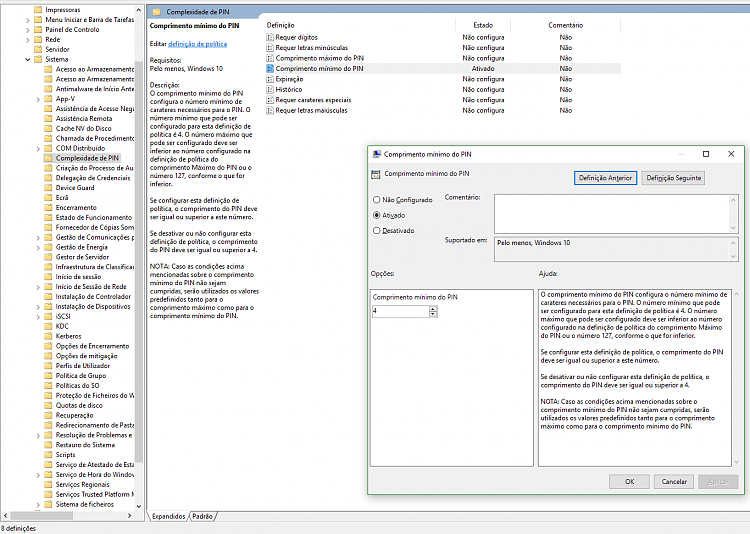Collapse the Sistema tree node

[28, 60]
